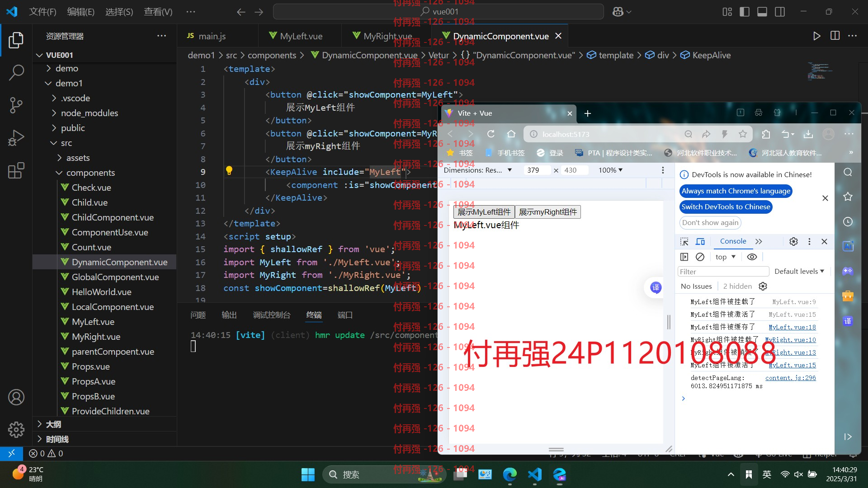Open MyRight.vue in the file tree
This screenshot has width=868, height=488.
[x=96, y=337]
